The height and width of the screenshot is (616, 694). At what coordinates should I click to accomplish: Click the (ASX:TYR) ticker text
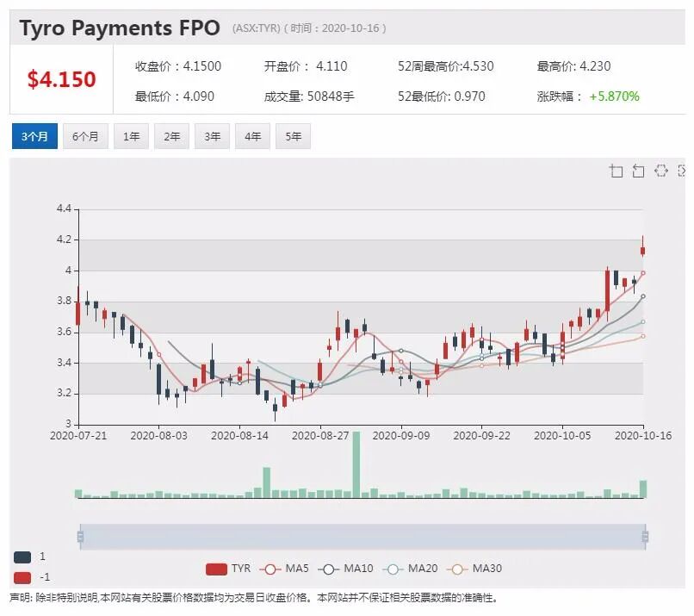[257, 28]
